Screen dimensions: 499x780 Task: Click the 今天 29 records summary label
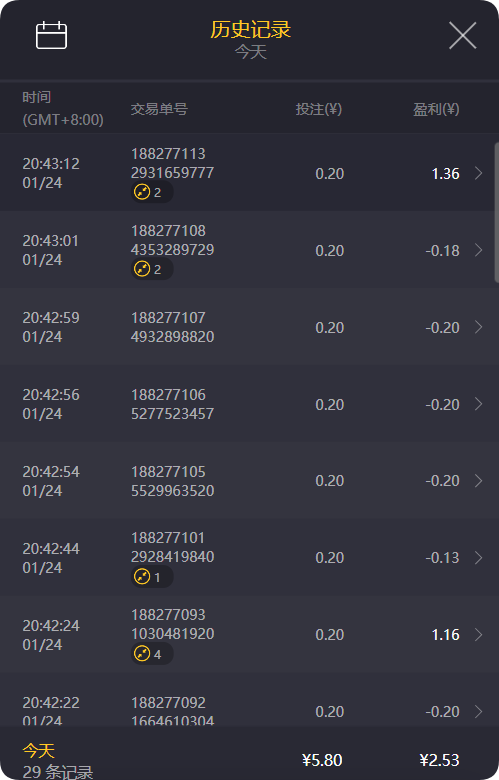[x=58, y=761]
